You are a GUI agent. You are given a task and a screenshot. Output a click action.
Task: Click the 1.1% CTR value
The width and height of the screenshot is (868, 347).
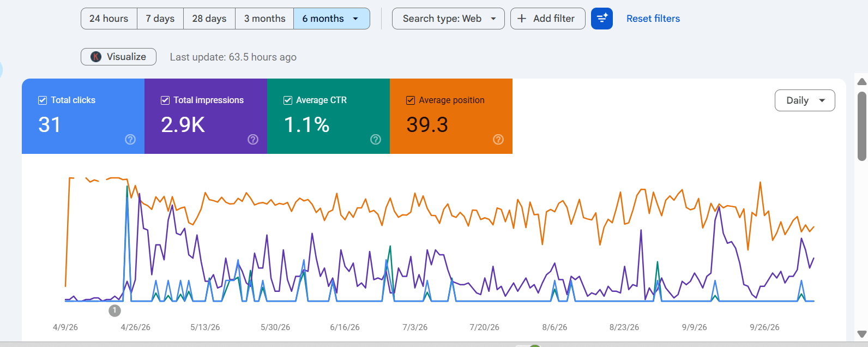coord(306,125)
